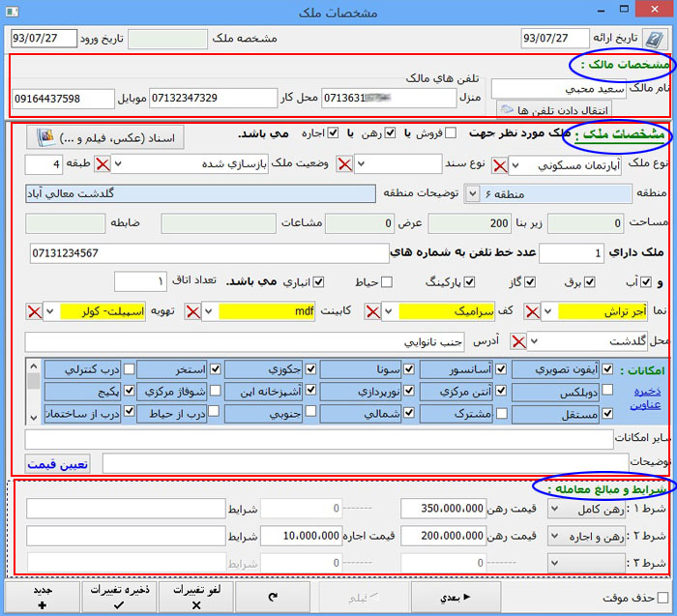
Task: Open the منطقه dropdown
Action: pos(472,193)
